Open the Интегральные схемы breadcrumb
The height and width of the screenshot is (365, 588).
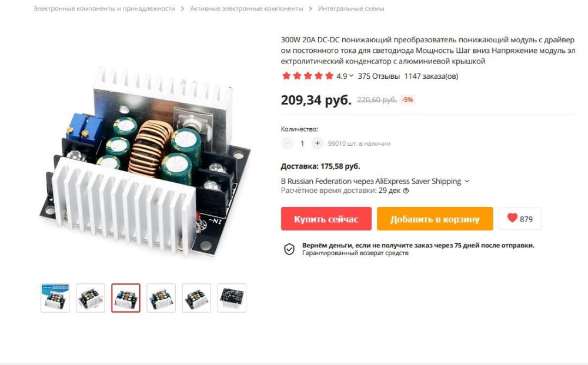pyautogui.click(x=351, y=8)
